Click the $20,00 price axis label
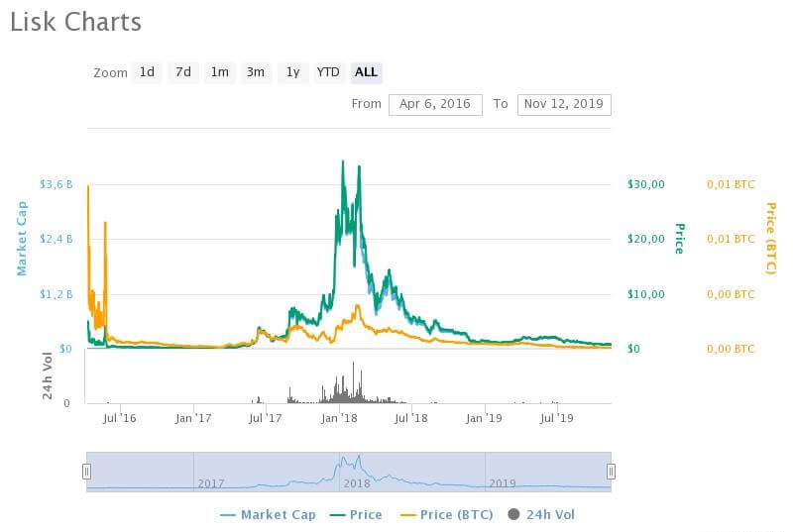This screenshot has width=793, height=532. pyautogui.click(x=646, y=239)
